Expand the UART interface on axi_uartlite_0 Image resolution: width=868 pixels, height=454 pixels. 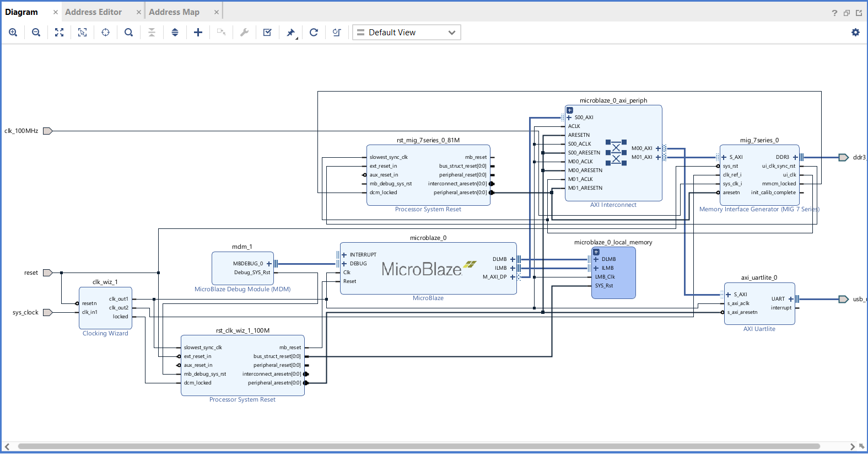[x=791, y=299]
